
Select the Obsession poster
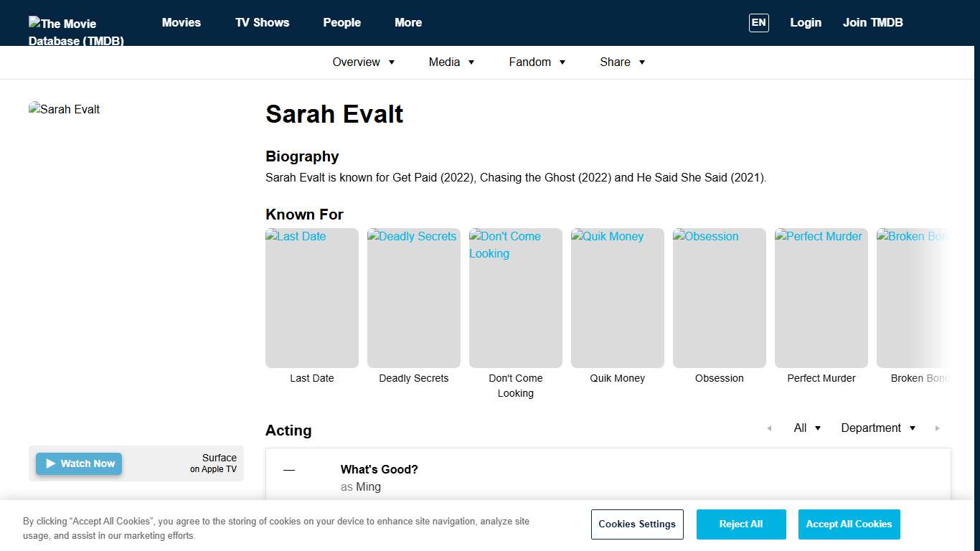[x=719, y=298]
